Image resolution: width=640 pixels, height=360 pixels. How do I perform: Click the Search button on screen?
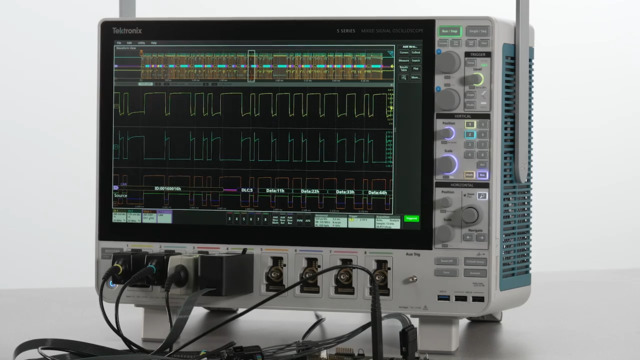(x=416, y=60)
